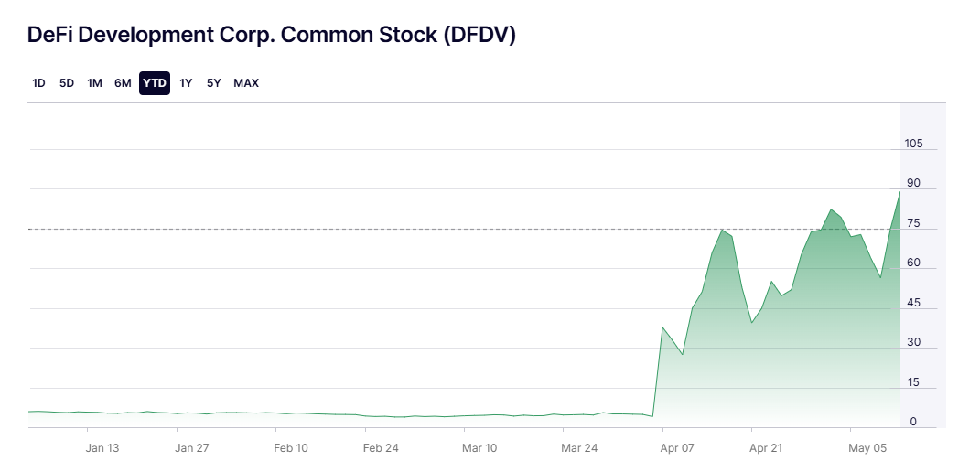The width and height of the screenshot is (980, 472).
Task: Click the 45 price axis label
Action: point(914,303)
